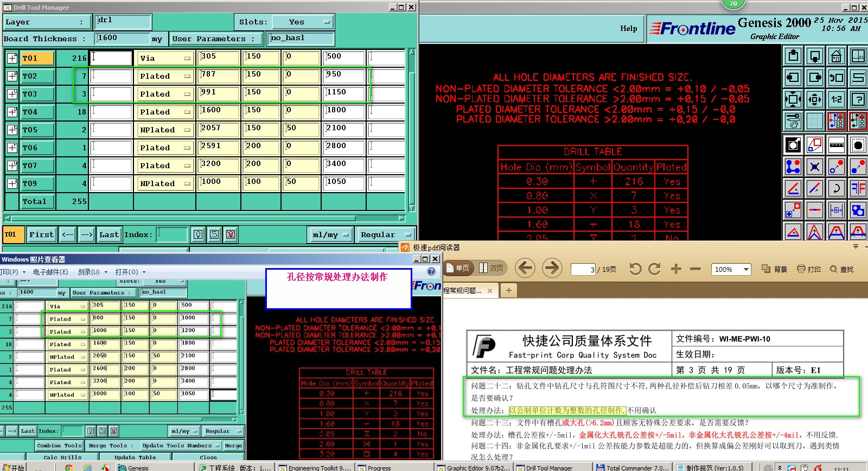Click the grid display icon
This screenshot has width=868, height=471.
coord(815,121)
